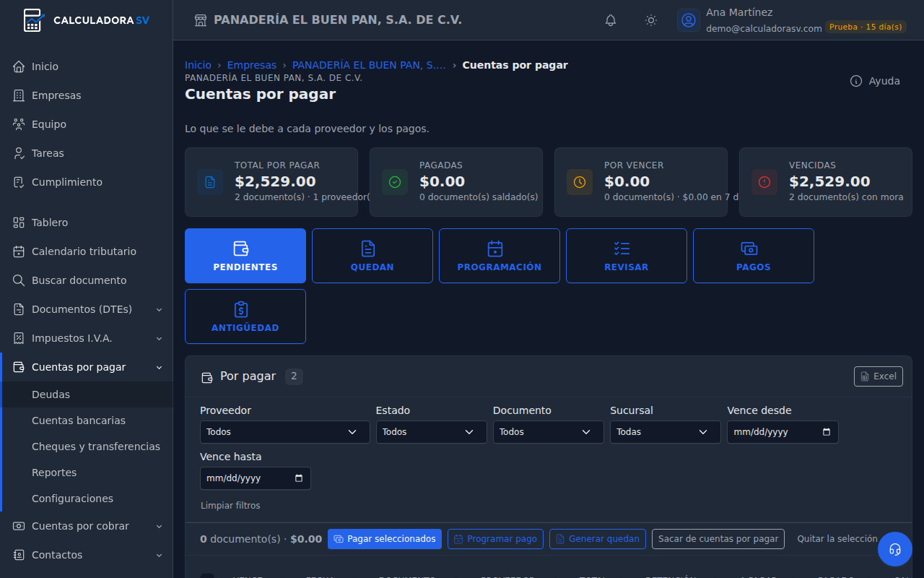Viewport: 924px width, 578px height.
Task: Open the Proveedor filter dropdown
Action: click(285, 432)
